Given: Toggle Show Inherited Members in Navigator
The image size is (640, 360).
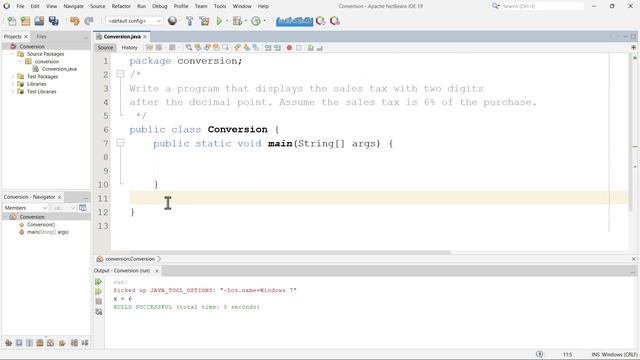Looking at the screenshot, I should tap(9, 342).
